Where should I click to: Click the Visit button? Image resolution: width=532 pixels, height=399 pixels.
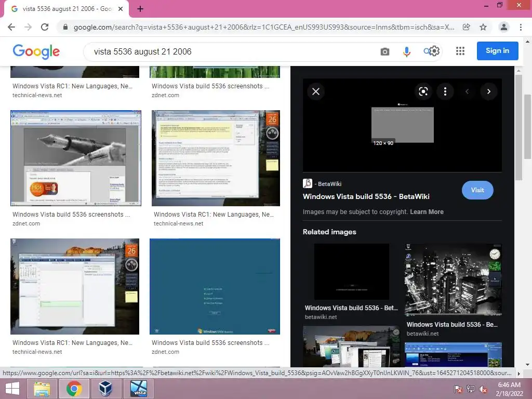pyautogui.click(x=477, y=190)
